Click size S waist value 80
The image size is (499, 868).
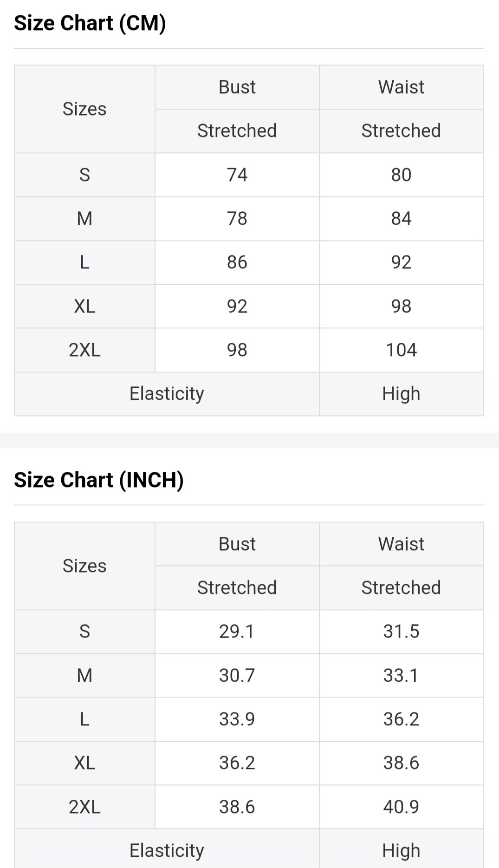click(401, 175)
